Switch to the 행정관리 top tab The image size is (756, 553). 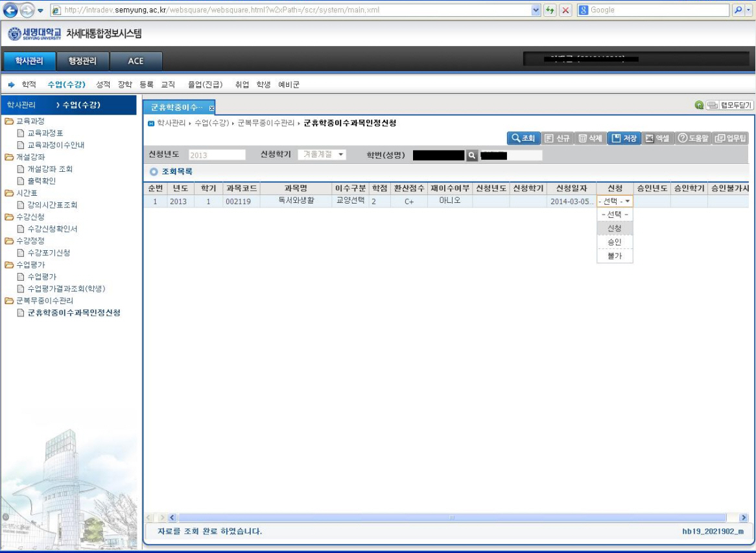tap(82, 61)
